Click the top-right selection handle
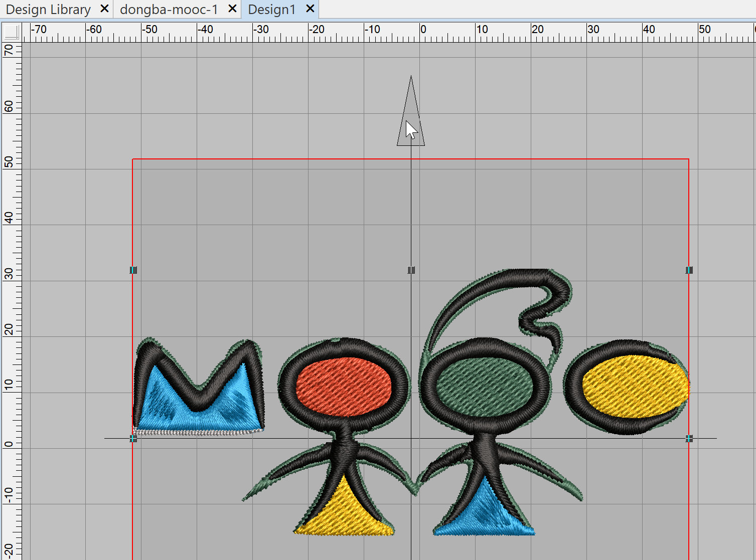The height and width of the screenshot is (560, 756). tap(689, 270)
